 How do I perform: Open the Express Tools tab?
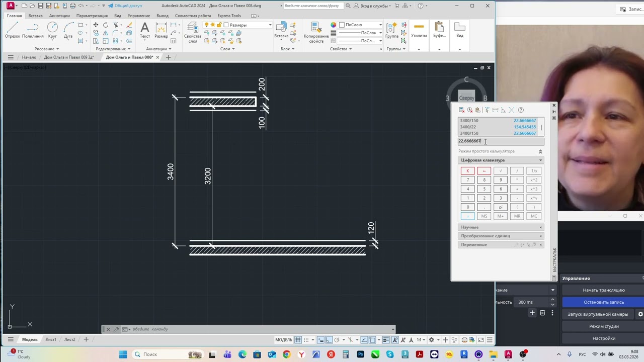[x=229, y=16]
